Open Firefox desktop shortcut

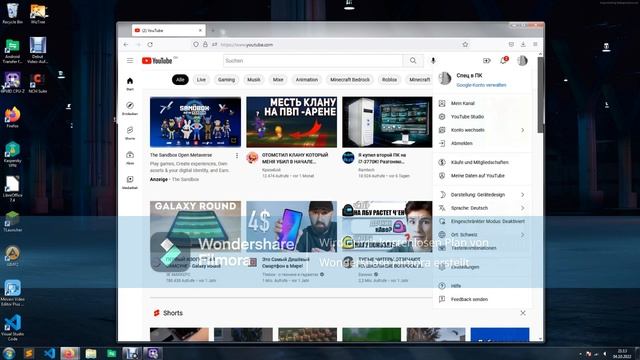(x=12, y=118)
